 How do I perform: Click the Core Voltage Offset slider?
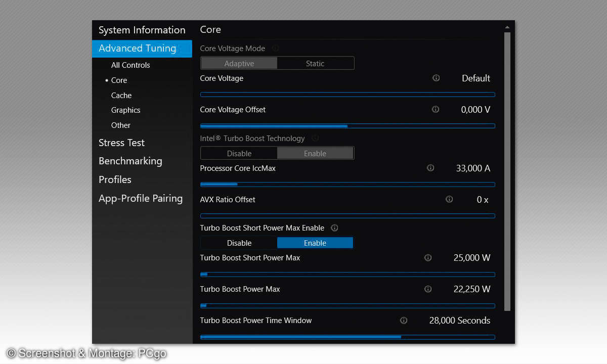(348, 126)
